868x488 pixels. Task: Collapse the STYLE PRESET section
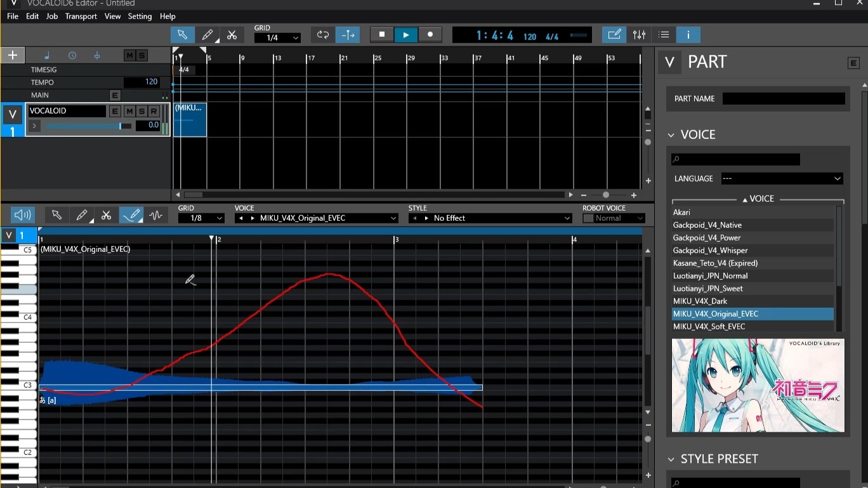click(x=671, y=459)
